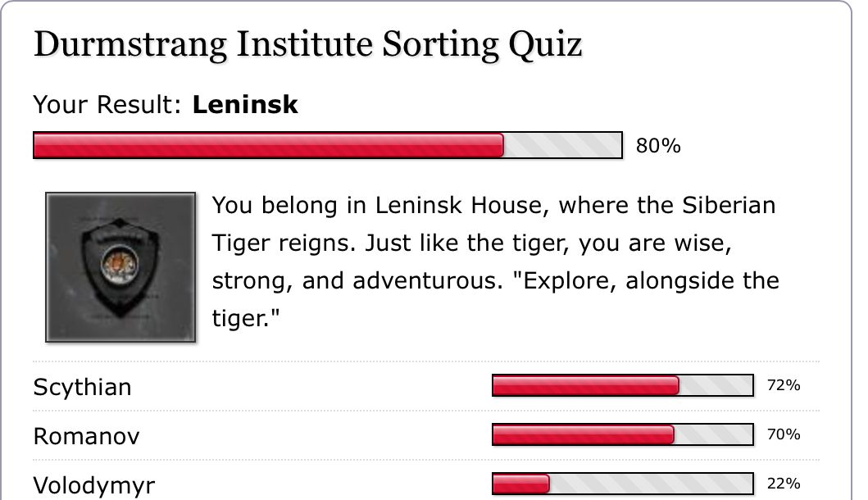Click the unfilled gray end of Leninsk bar

[x=562, y=145]
